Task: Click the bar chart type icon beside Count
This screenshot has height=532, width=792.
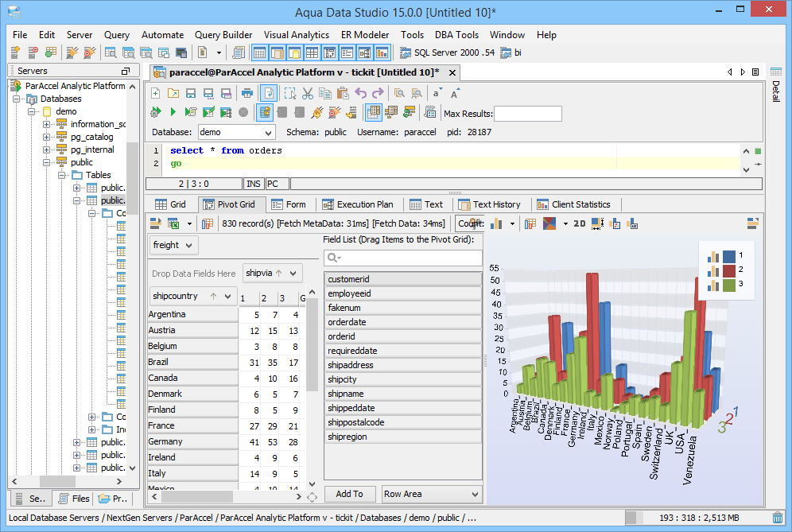Action: coord(496,223)
